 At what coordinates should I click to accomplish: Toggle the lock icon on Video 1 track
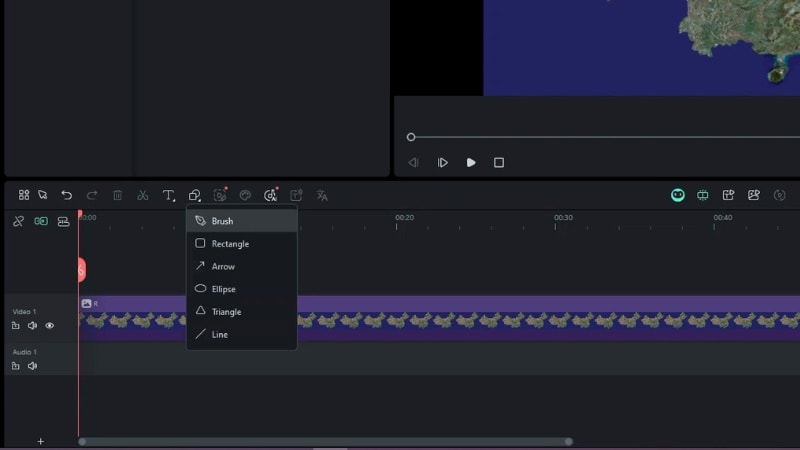16,326
